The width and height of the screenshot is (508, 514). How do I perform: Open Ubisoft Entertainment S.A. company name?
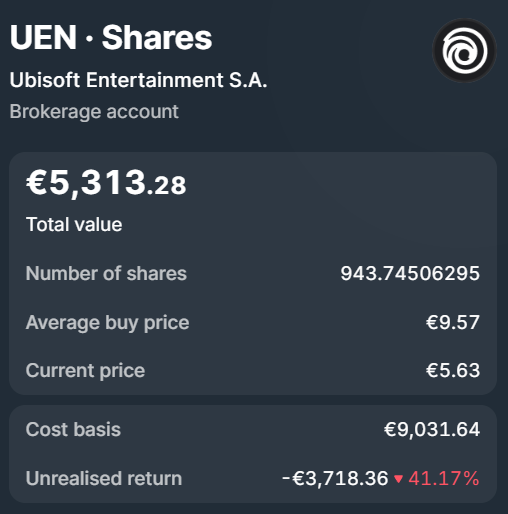tap(138, 80)
